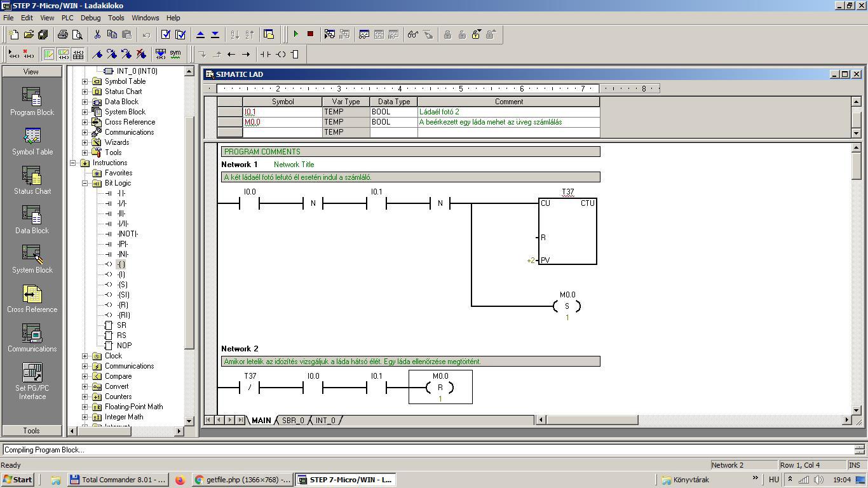Image resolution: width=868 pixels, height=488 pixels.
Task: Collapse the Bit Logic folder
Action: (x=85, y=183)
